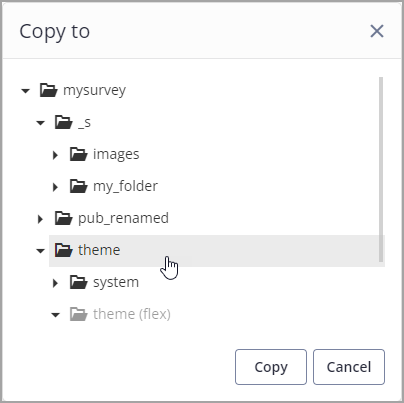Close the Copy to dialog
This screenshot has height=403, width=404.
(377, 31)
